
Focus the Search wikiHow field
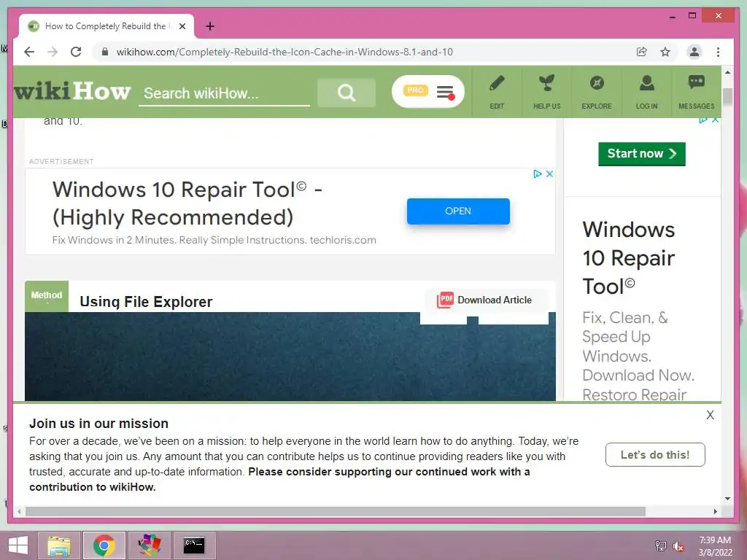coord(224,93)
